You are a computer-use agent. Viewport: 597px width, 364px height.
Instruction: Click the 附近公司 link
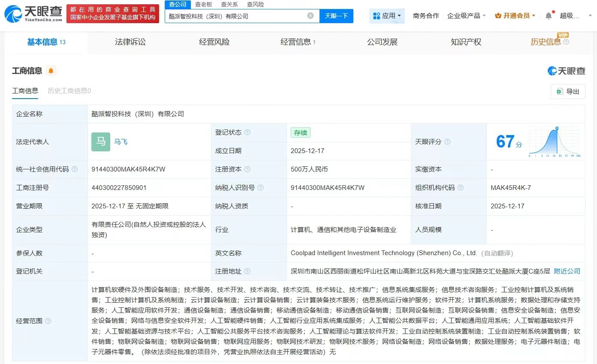coord(567,271)
